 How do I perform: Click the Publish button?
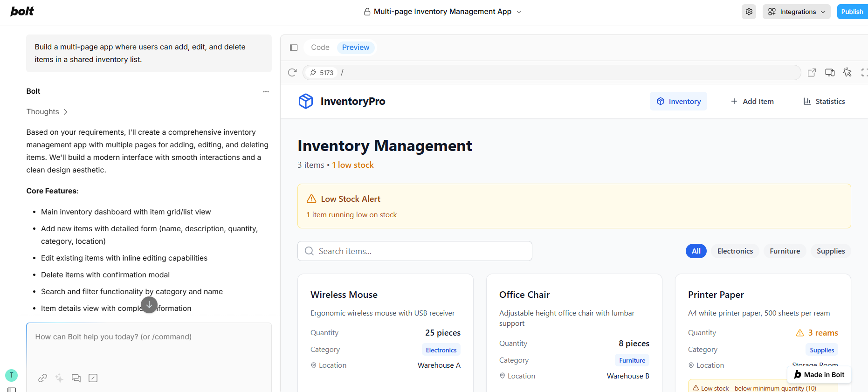point(852,12)
